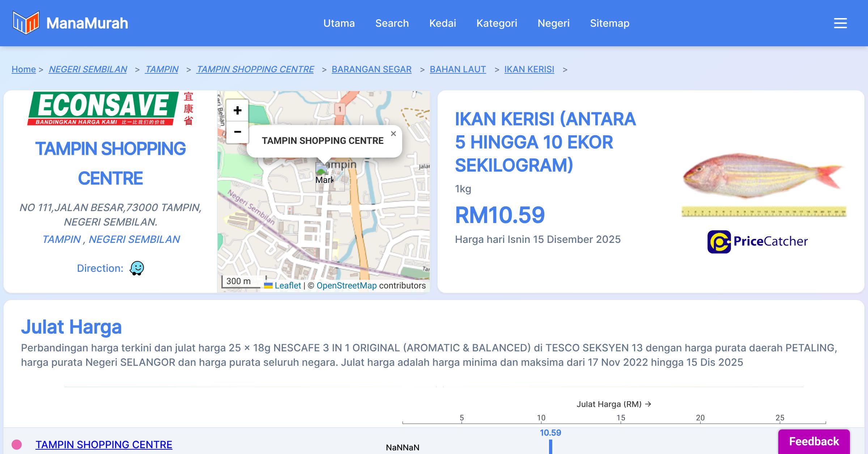Close the Tampin Shopping Centre map popup
This screenshot has width=868, height=454.
(393, 134)
